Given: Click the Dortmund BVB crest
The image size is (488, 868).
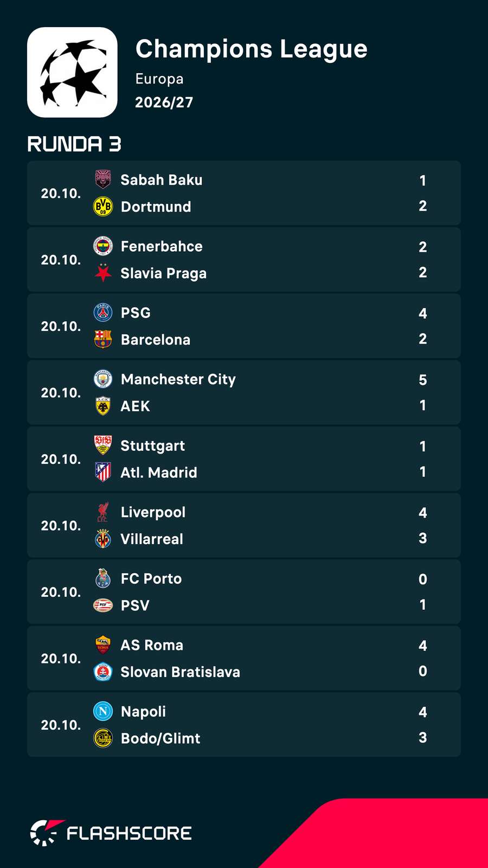Looking at the screenshot, I should (103, 206).
